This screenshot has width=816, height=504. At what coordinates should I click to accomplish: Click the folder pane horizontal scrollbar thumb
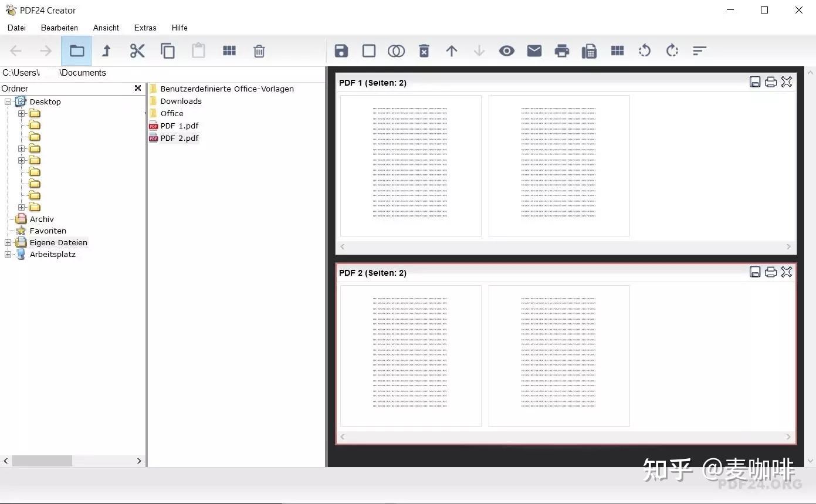coord(42,461)
